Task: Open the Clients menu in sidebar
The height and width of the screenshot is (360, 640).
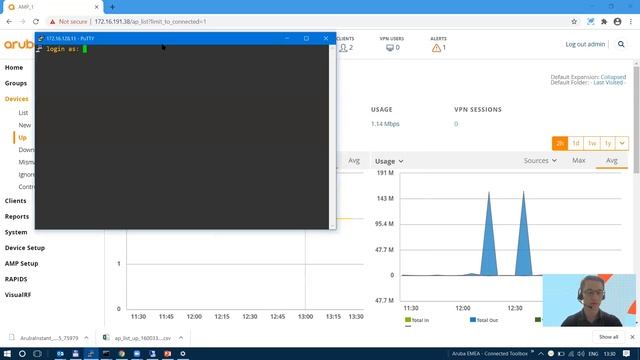Action: [x=16, y=201]
